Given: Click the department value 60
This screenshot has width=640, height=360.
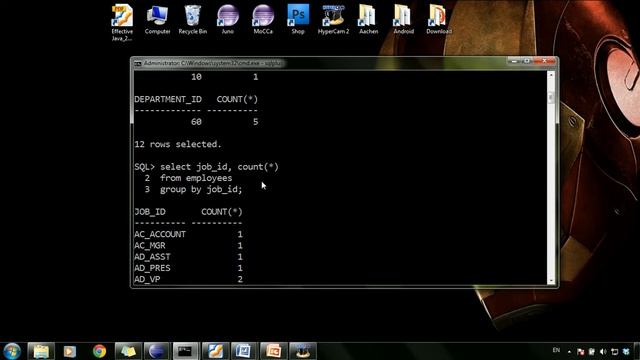Looking at the screenshot, I should click(196, 122).
